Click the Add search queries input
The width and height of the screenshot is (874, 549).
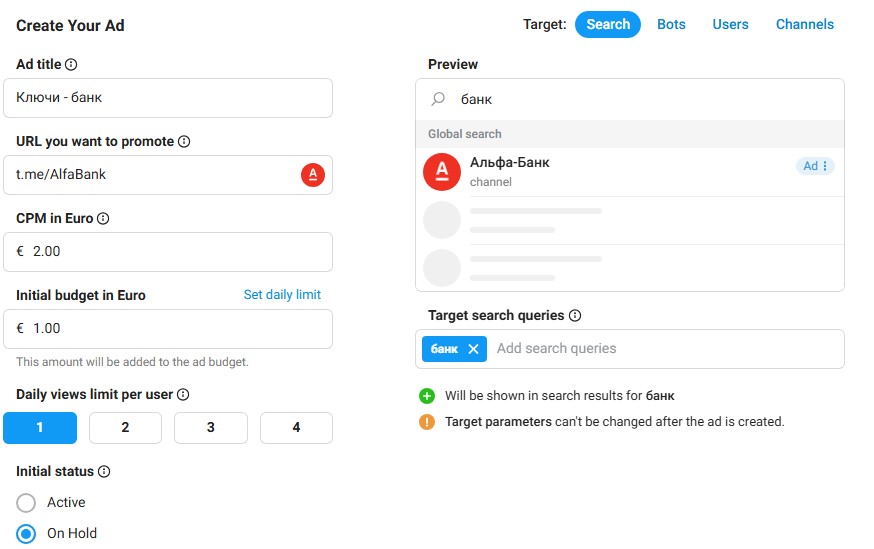pyautogui.click(x=660, y=349)
